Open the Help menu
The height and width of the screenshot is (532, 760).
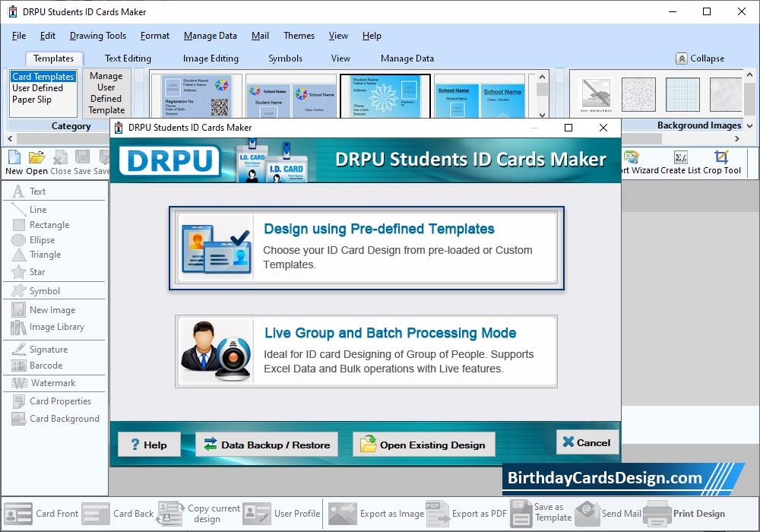pos(372,36)
